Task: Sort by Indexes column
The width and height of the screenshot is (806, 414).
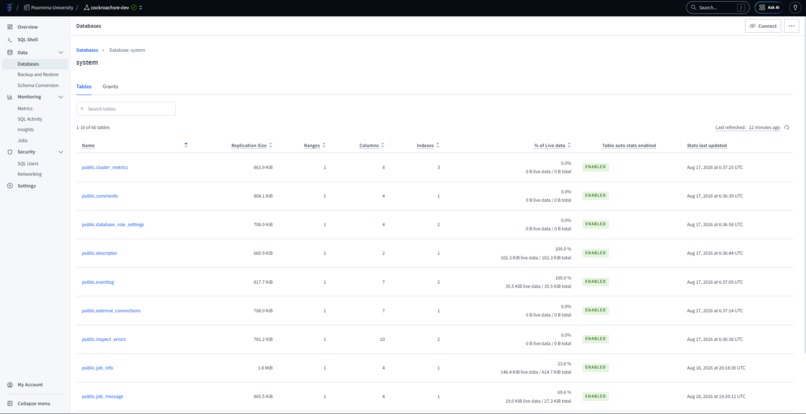Action: (x=428, y=146)
